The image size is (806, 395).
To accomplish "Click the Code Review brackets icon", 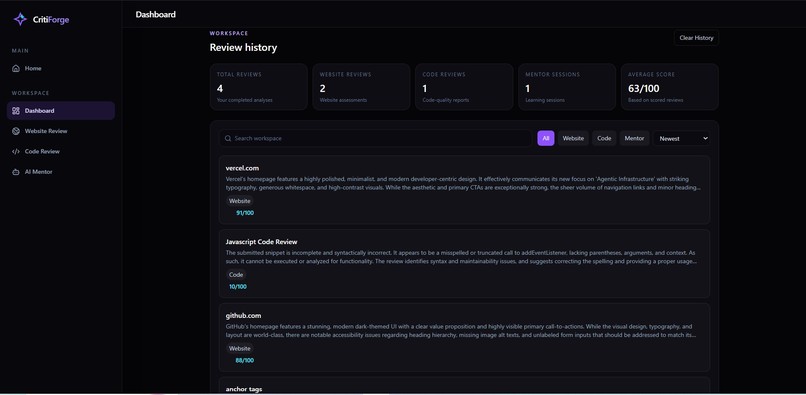I will click(x=16, y=152).
